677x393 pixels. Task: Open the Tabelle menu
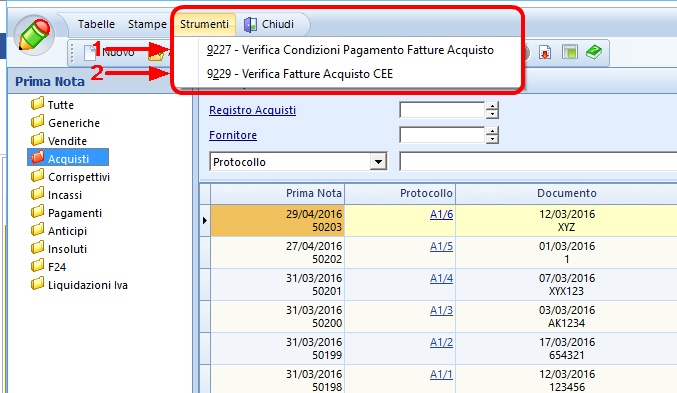pos(96,24)
